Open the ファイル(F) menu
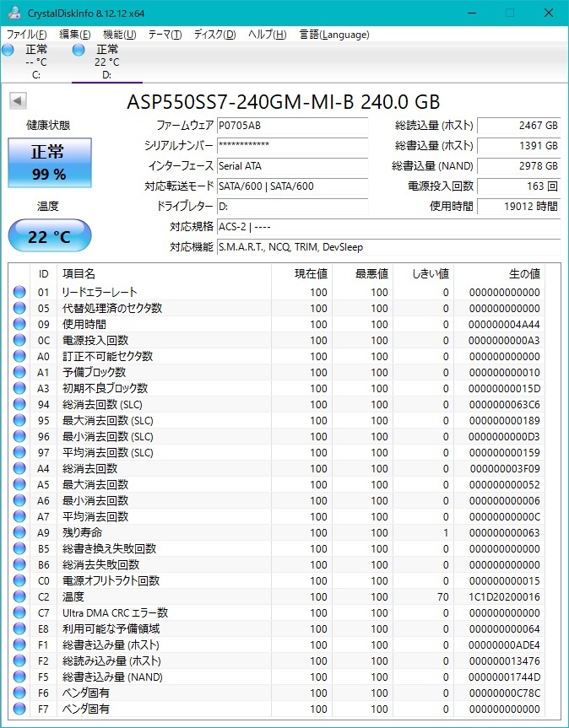 pyautogui.click(x=26, y=35)
